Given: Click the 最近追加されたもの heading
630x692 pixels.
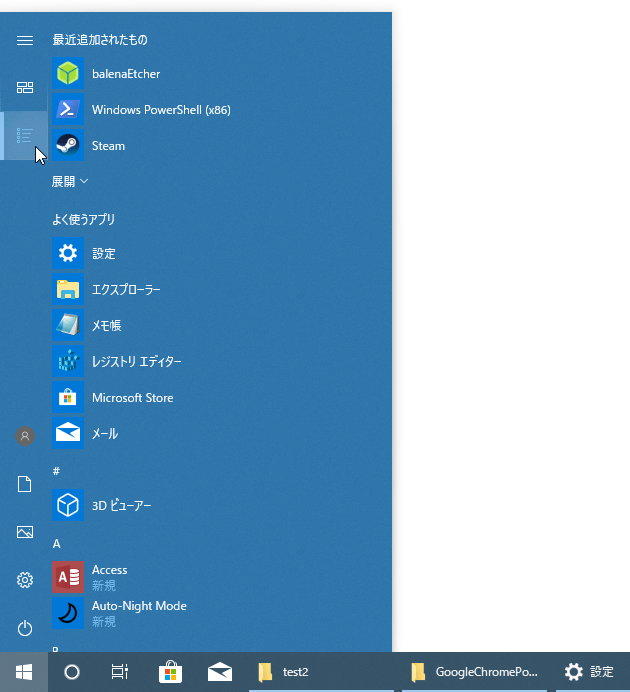Looking at the screenshot, I should [100, 40].
